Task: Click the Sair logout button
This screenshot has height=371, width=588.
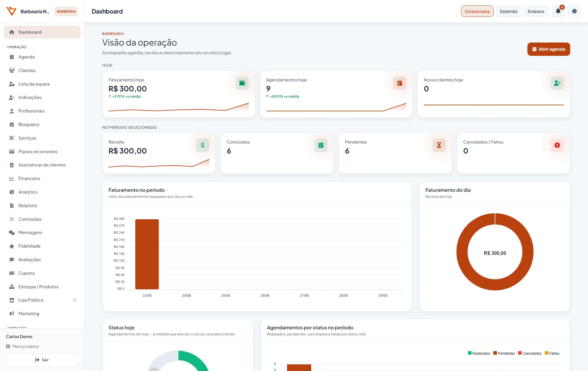Action: (x=42, y=360)
